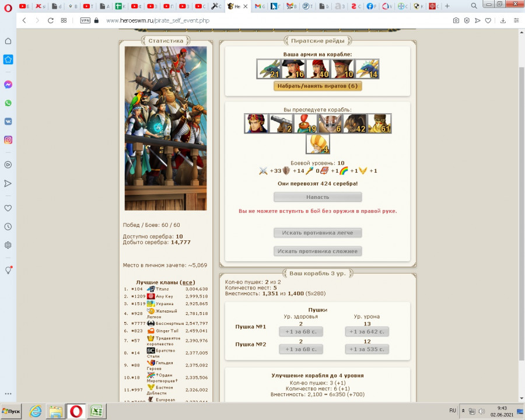The height and width of the screenshot is (420, 525).
Task: Go back to the previous page
Action: pos(24,20)
